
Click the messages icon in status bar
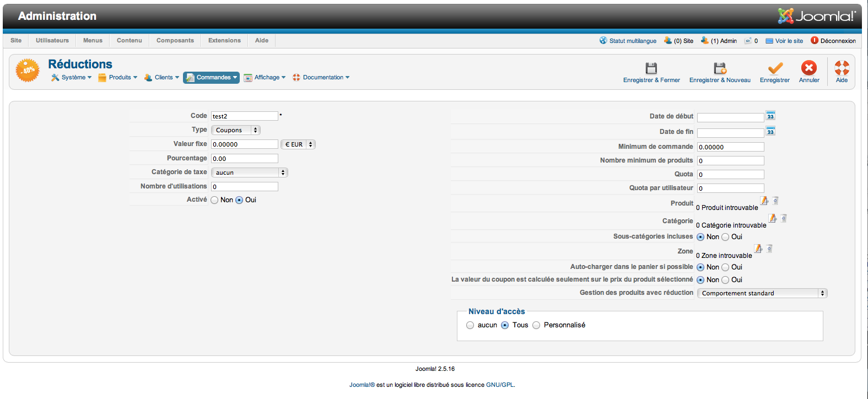point(748,41)
